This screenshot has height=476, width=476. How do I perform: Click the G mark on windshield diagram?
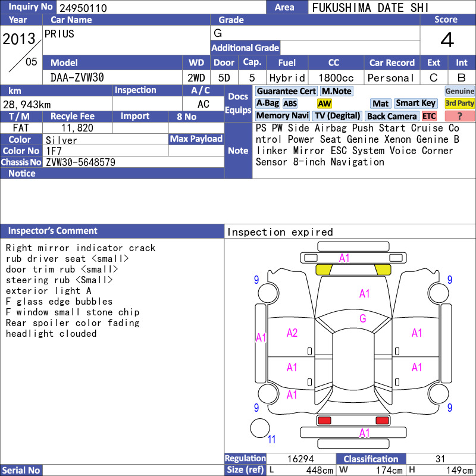pyautogui.click(x=362, y=318)
